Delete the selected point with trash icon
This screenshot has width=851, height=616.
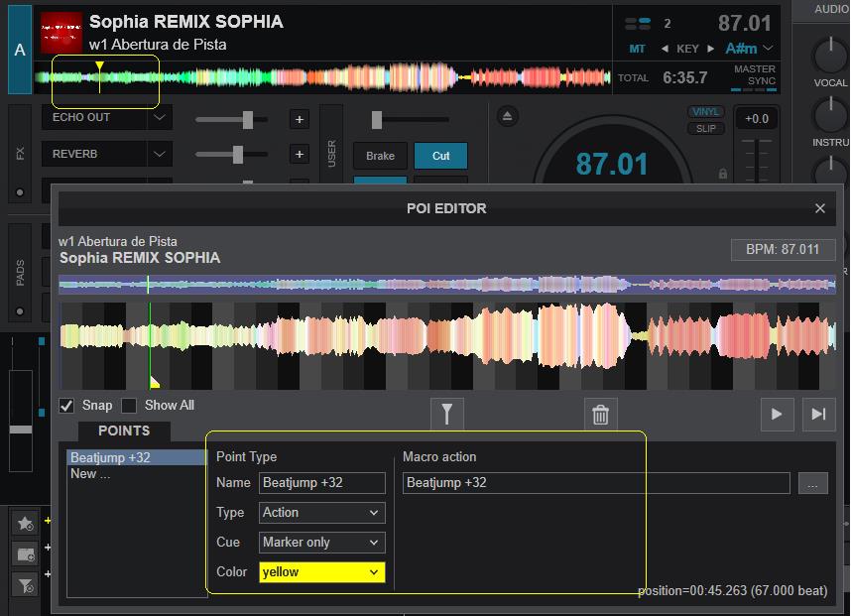coord(600,414)
